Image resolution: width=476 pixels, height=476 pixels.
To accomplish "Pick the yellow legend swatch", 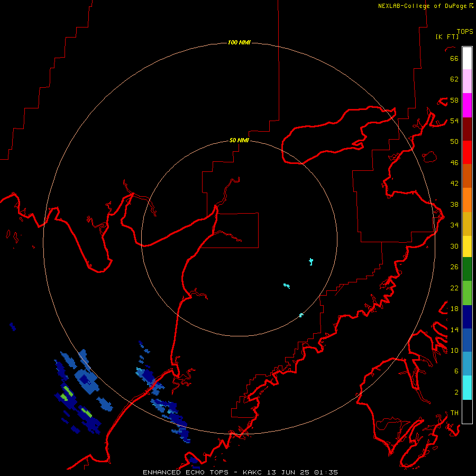I will [x=467, y=246].
